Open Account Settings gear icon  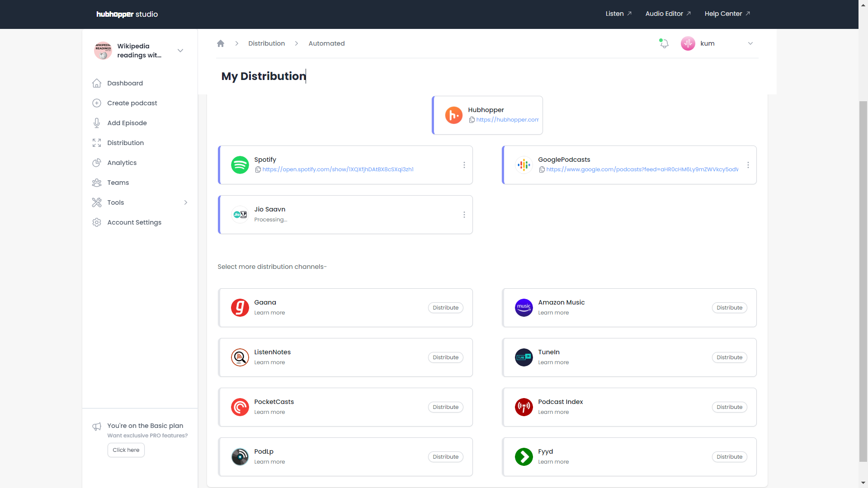tap(97, 222)
